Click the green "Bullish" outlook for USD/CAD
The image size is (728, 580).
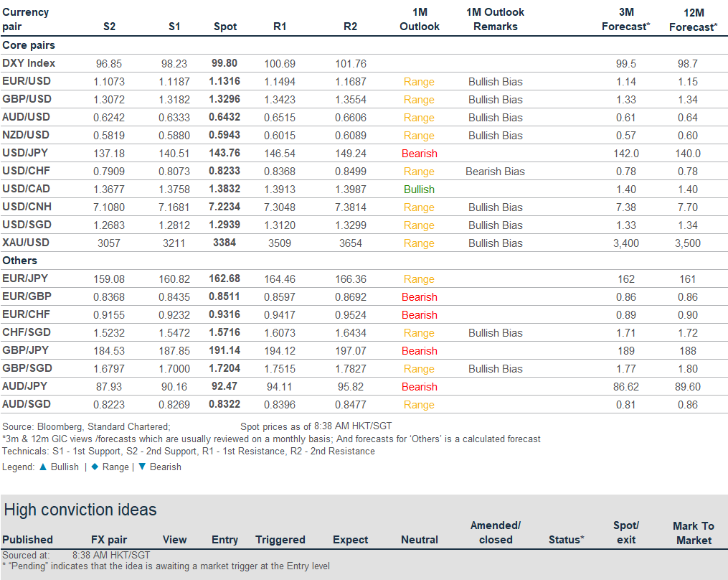[420, 190]
